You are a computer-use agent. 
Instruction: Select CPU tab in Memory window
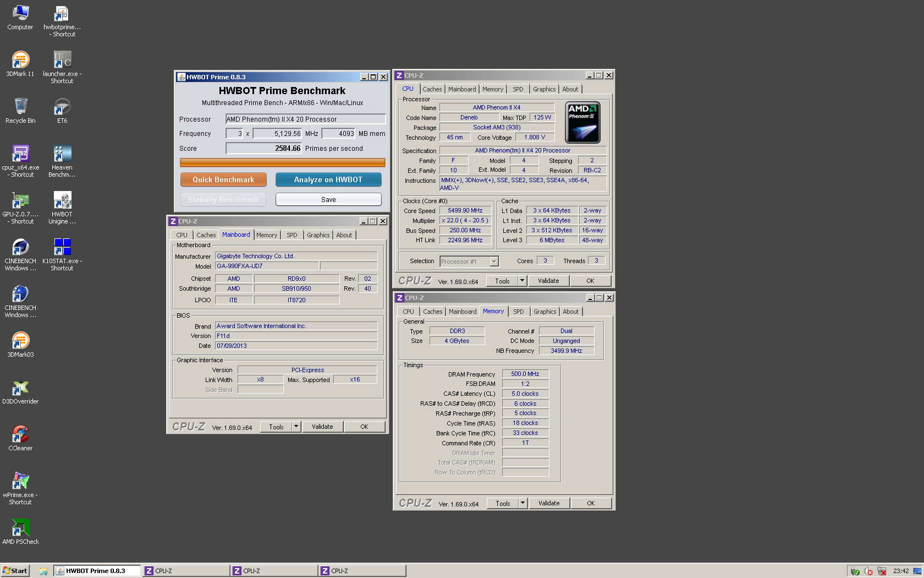click(x=409, y=312)
